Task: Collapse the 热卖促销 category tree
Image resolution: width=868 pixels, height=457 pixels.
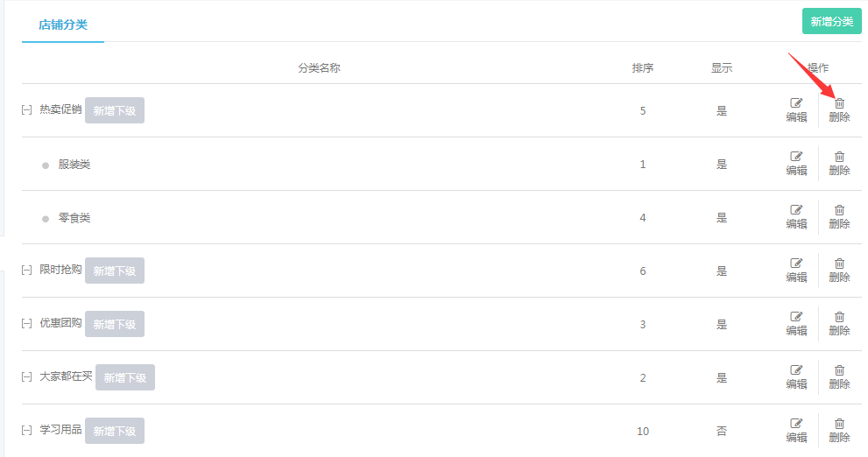Action: (27, 110)
